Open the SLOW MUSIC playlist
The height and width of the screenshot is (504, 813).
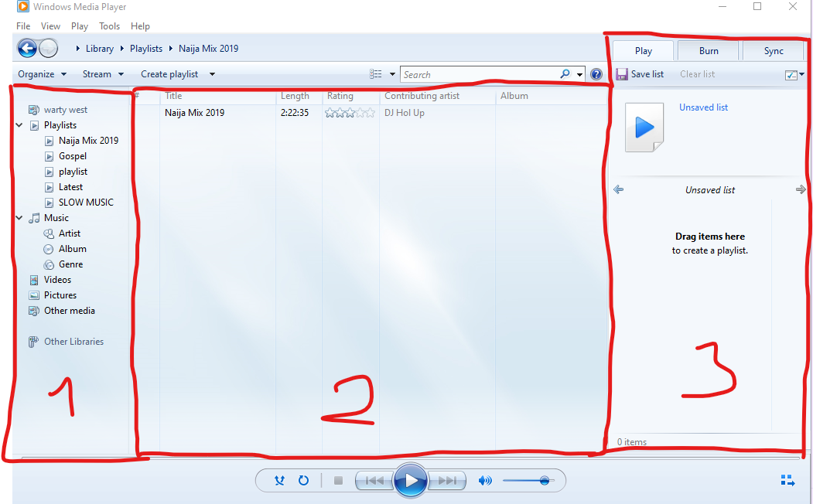86,203
